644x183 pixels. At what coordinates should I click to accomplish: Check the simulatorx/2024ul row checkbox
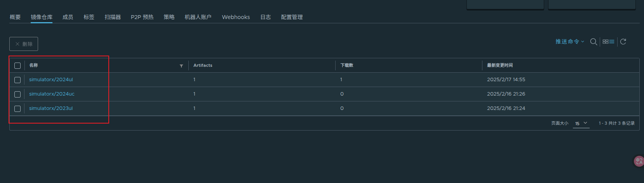pyautogui.click(x=17, y=80)
